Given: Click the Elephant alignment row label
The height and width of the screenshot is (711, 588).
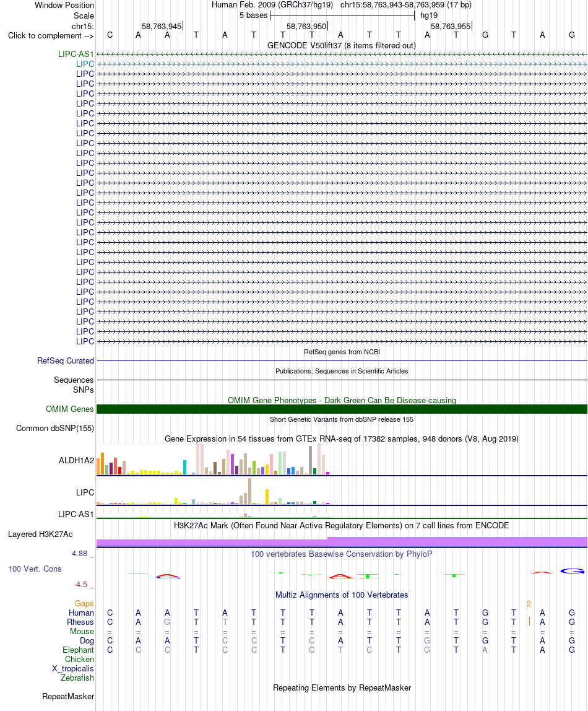Looking at the screenshot, I should [79, 650].
